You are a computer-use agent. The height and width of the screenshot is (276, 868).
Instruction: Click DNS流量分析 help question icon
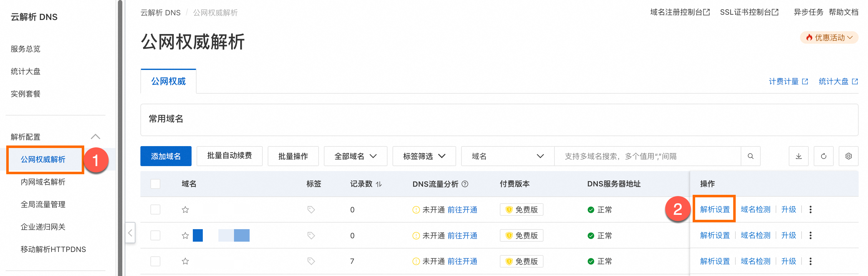point(465,184)
